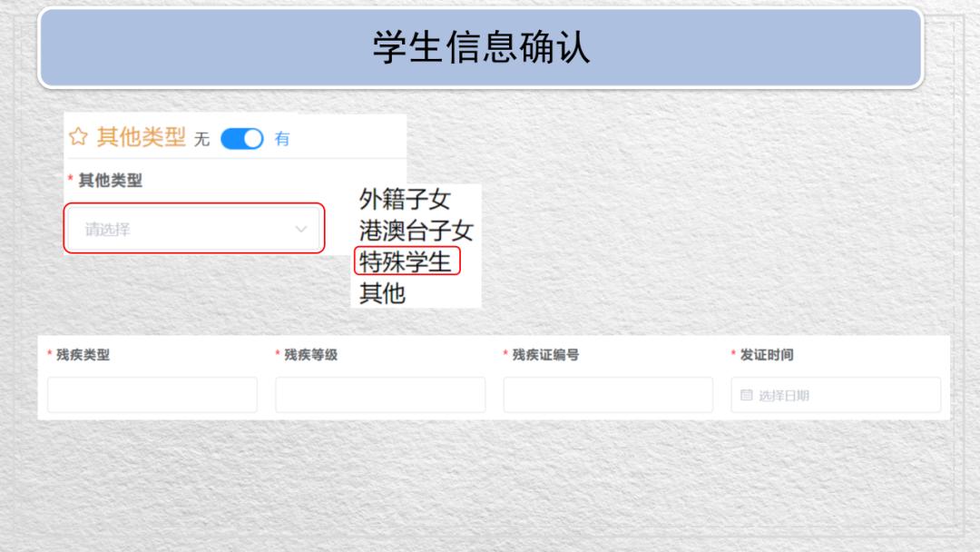The image size is (980, 552).
Task: Click the chevron arrow in 其他类型 dropdown
Action: pos(301,230)
